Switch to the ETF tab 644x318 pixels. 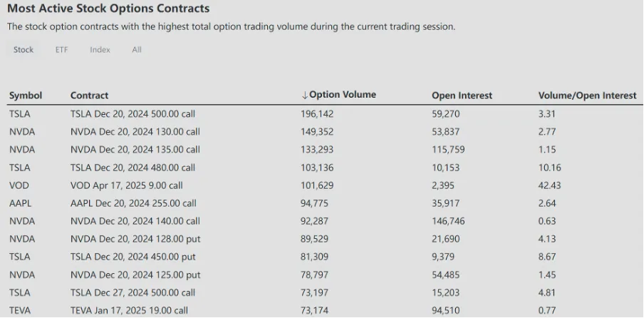click(x=62, y=50)
